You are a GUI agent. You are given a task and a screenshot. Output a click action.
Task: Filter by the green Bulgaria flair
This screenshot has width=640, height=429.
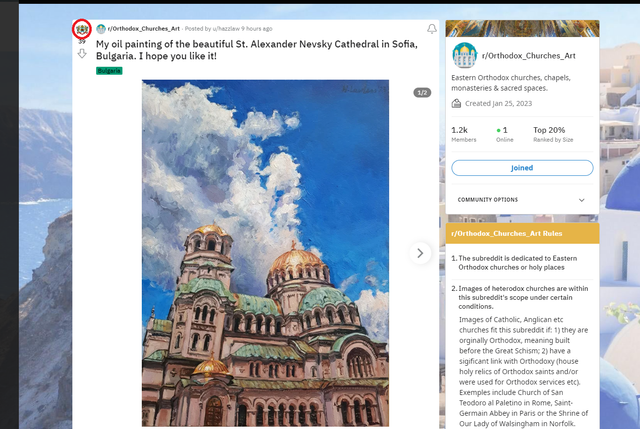109,71
